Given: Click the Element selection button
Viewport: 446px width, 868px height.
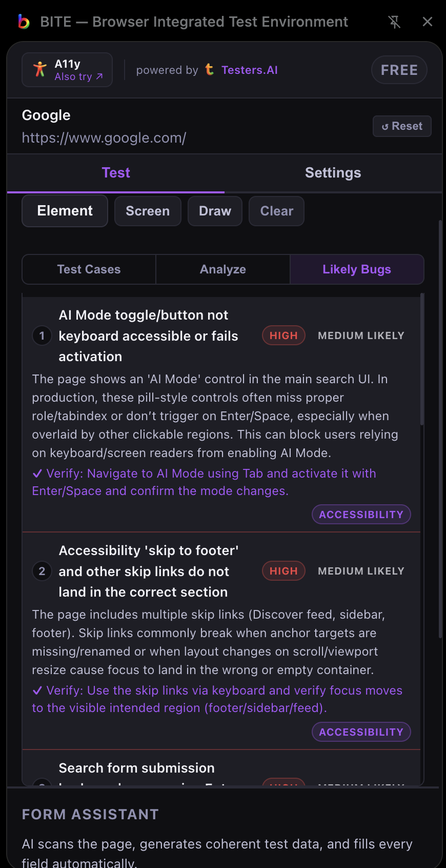Looking at the screenshot, I should point(65,211).
